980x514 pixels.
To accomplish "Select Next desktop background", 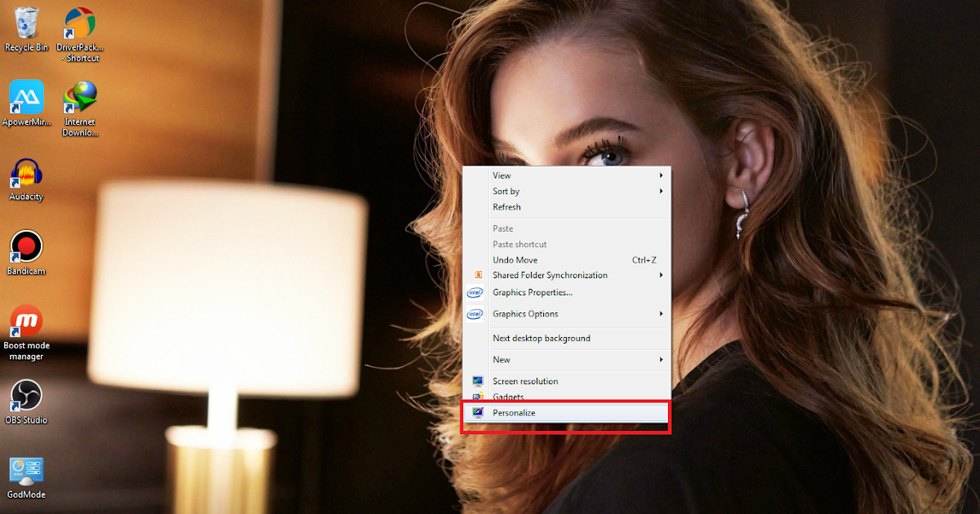I will 566,339.
